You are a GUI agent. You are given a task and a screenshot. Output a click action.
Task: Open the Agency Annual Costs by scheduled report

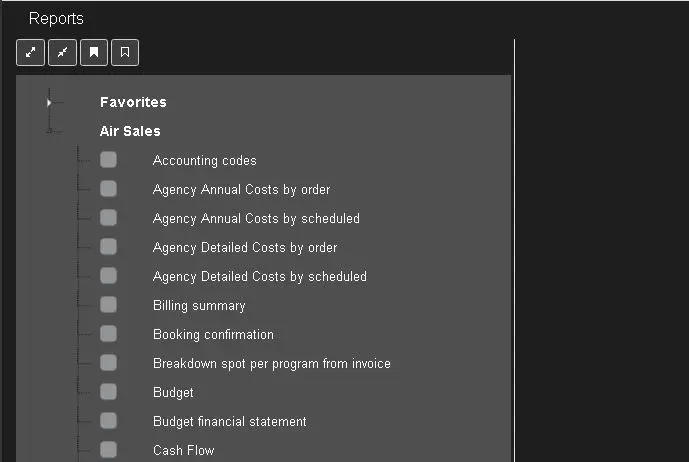pyautogui.click(x=256, y=218)
